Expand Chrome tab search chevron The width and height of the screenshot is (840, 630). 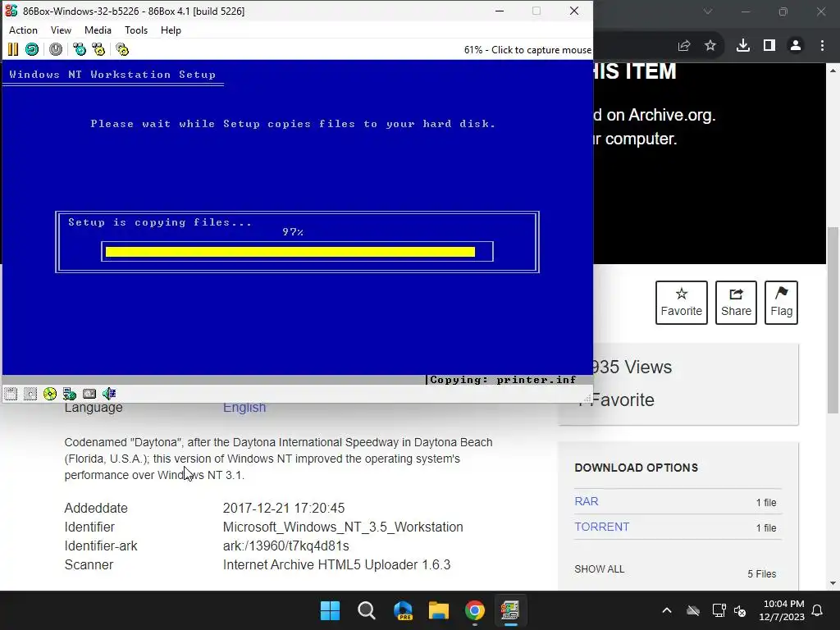pyautogui.click(x=708, y=11)
